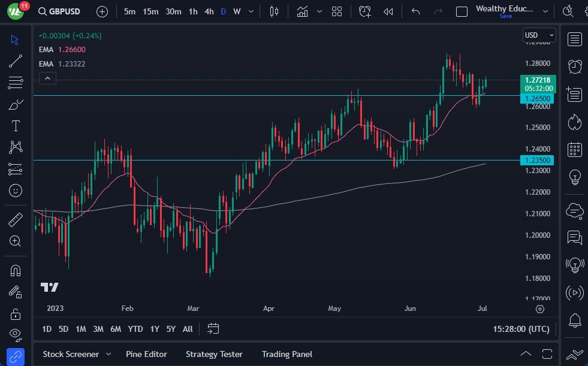Open the Pine Editor tab
588x366 pixels.
(x=146, y=354)
